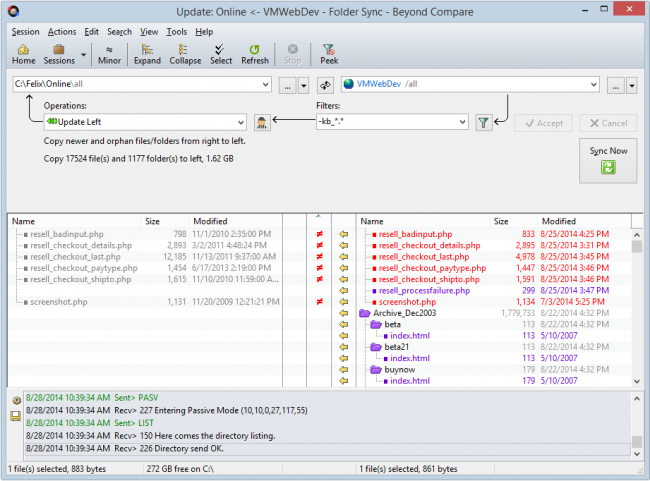This screenshot has height=481, width=650.
Task: Click the left browse folder button
Action: 287,85
